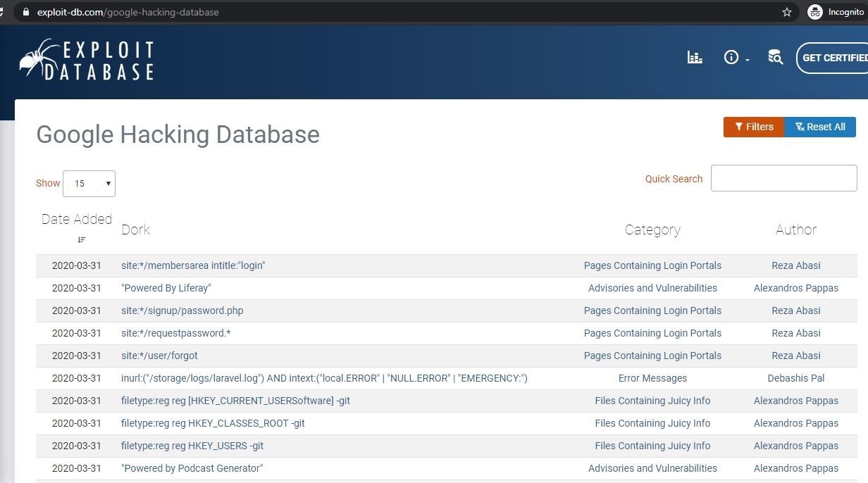The width and height of the screenshot is (868, 483).
Task: Open the Incognito profile icon
Action: pyautogui.click(x=815, y=11)
